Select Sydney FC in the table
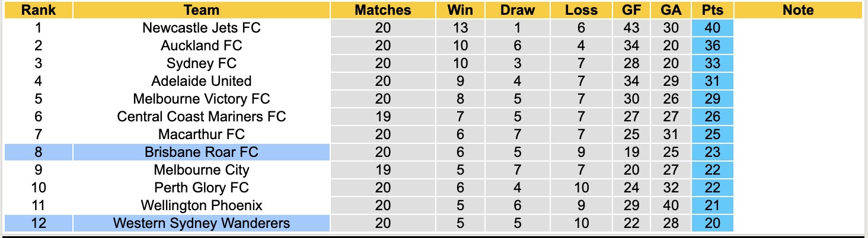The image size is (868, 238). pos(202,63)
